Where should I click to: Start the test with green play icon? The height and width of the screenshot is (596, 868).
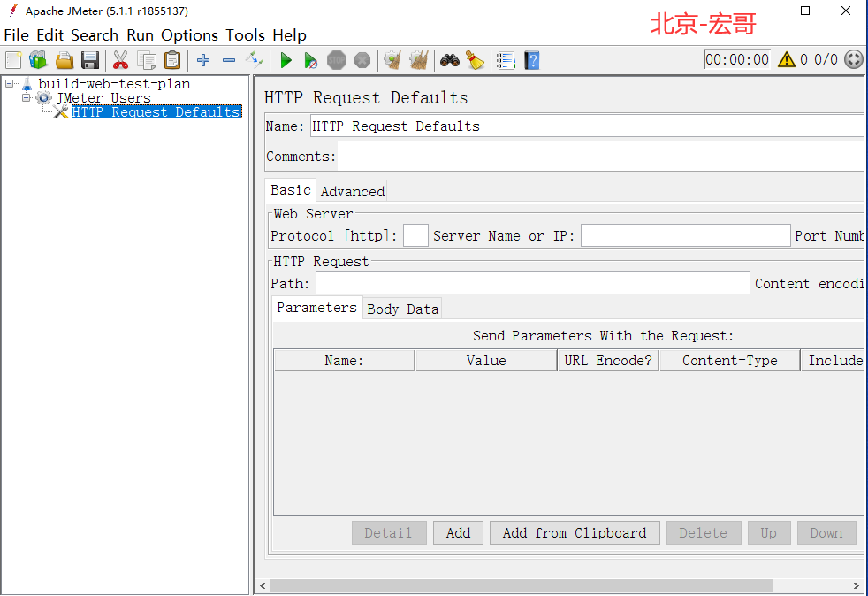[286, 60]
